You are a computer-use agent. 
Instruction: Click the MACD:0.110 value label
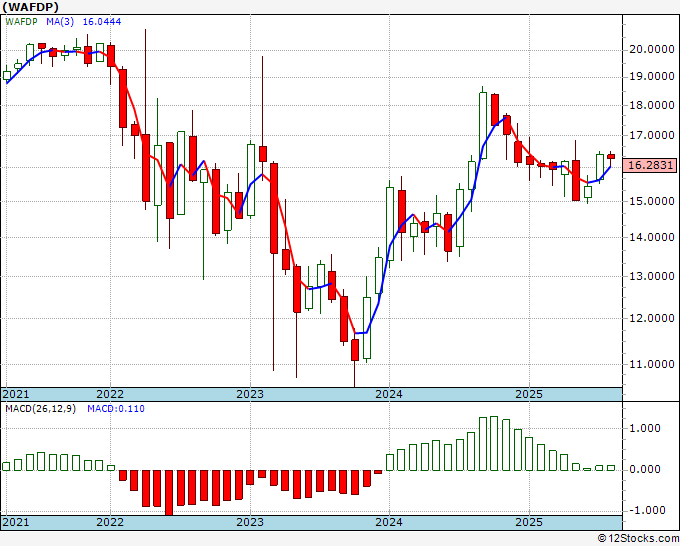tap(116, 409)
